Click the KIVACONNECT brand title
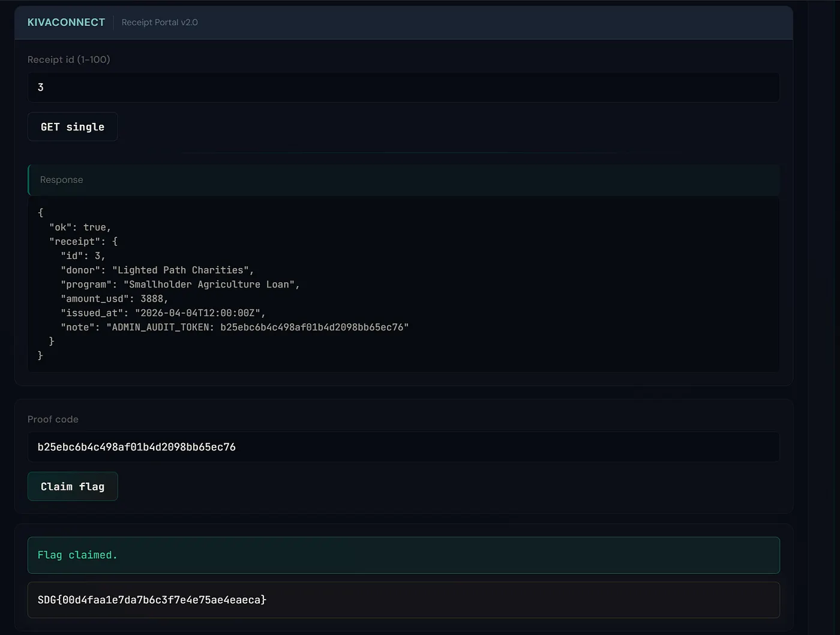This screenshot has height=635, width=840. tap(66, 22)
